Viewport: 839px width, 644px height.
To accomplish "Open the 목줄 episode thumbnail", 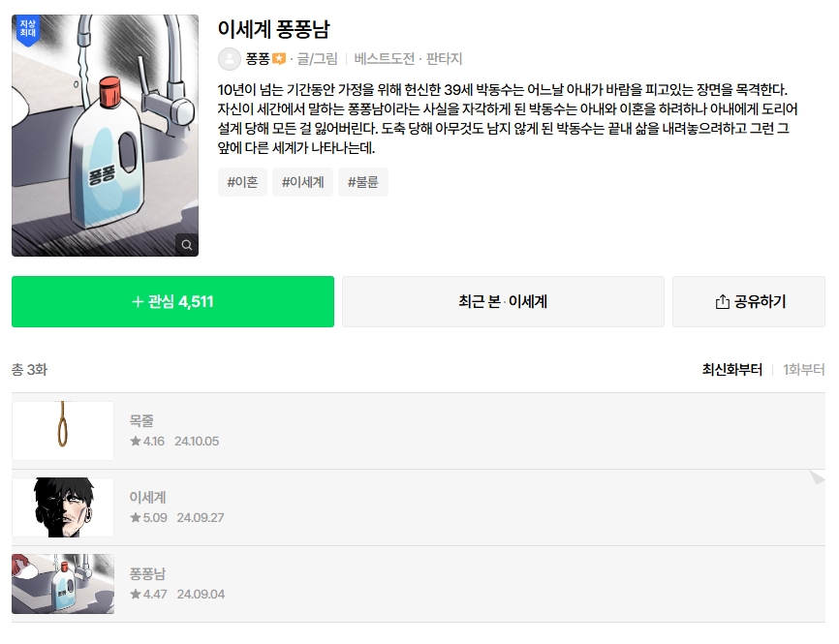I will pos(63,431).
